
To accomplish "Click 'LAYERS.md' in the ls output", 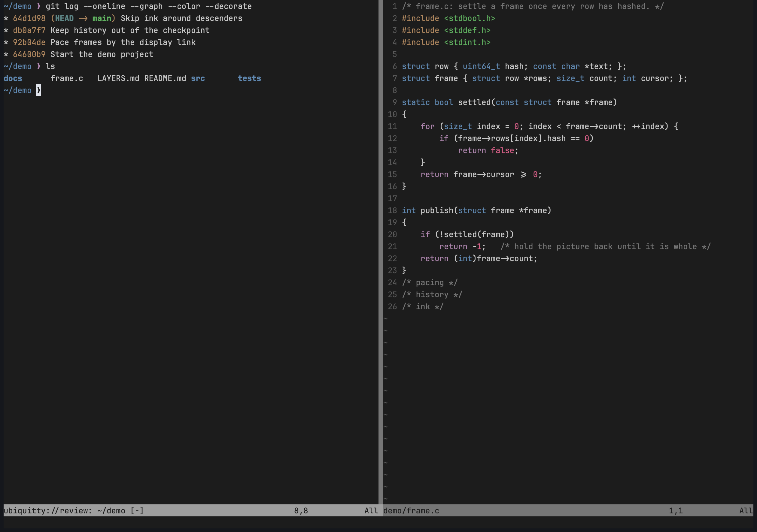I will (118, 78).
